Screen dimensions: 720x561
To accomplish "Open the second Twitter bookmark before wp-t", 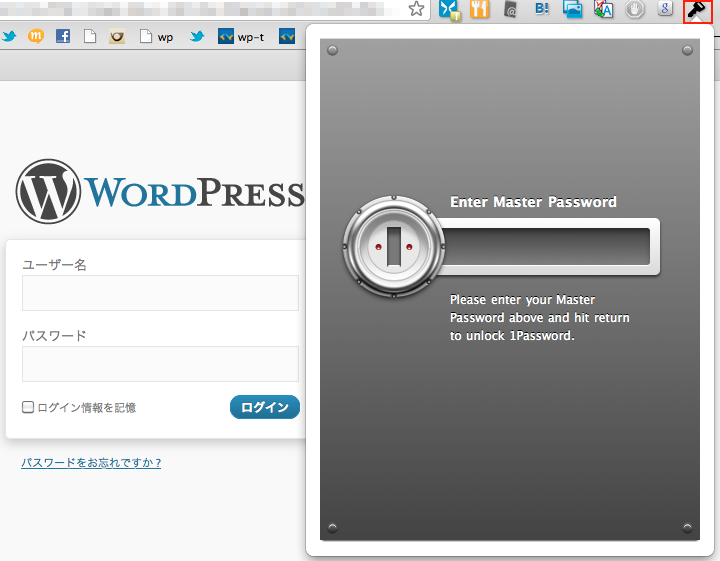I will 197,36.
